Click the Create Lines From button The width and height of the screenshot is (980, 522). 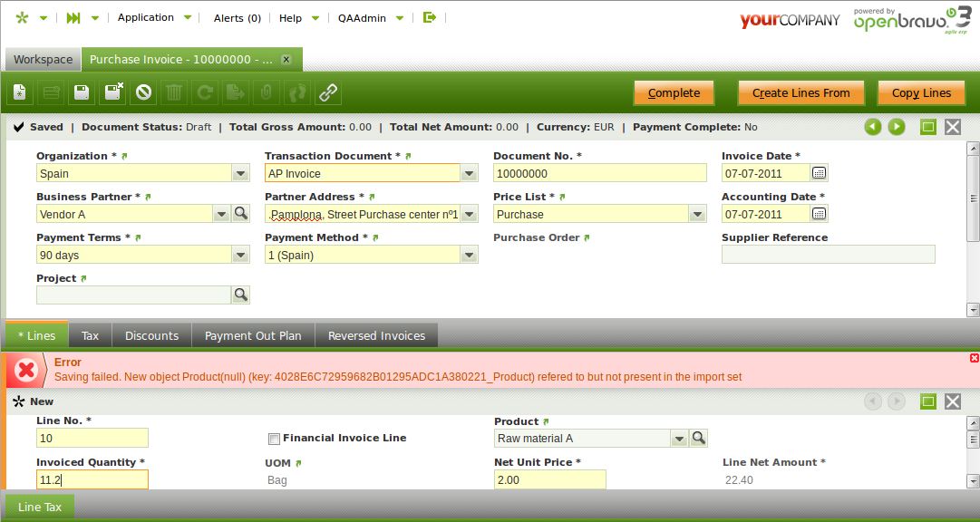[800, 92]
